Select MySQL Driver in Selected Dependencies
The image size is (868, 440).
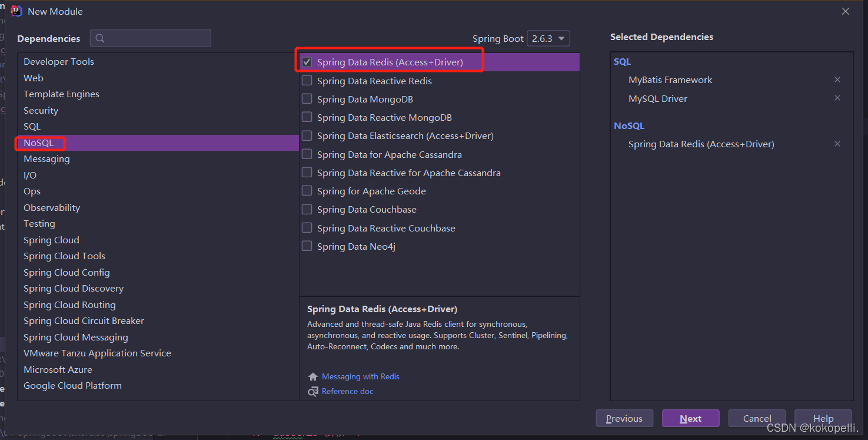pyautogui.click(x=658, y=98)
